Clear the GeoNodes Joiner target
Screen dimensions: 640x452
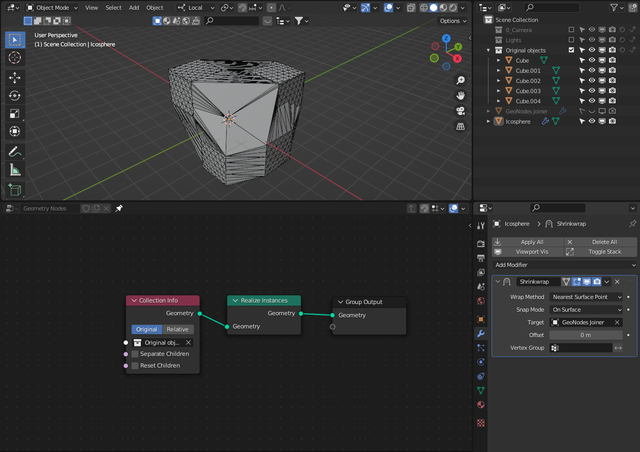617,322
